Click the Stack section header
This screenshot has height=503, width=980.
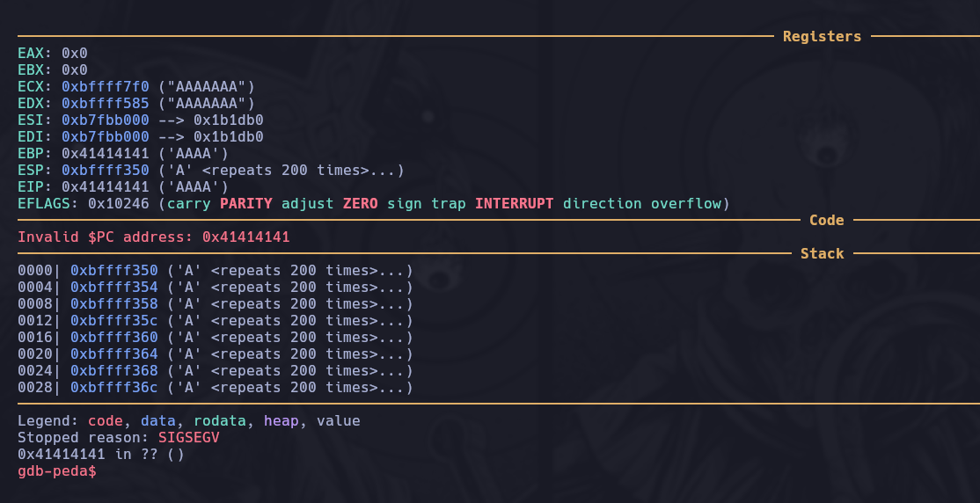pos(822,253)
